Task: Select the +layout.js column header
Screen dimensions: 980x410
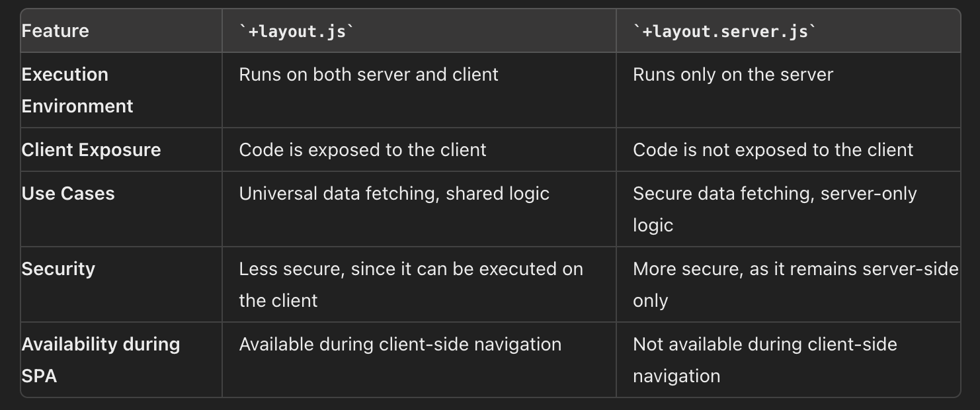Action: click(293, 31)
